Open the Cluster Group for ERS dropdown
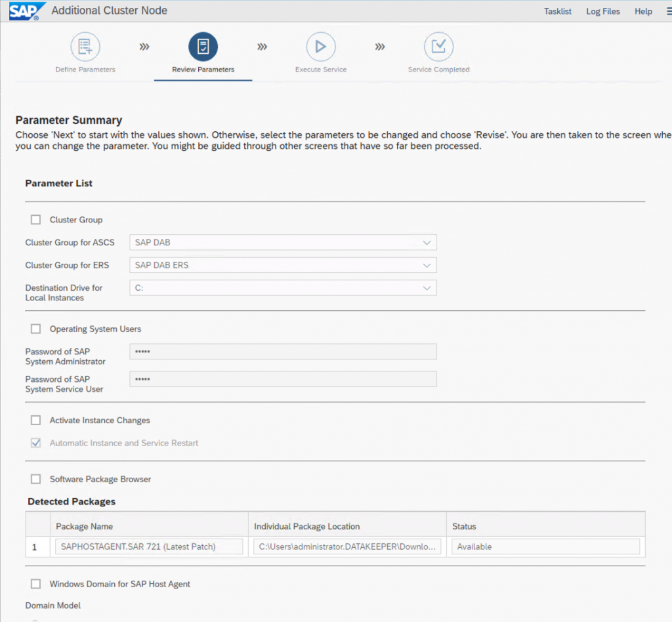The image size is (672, 622). (283, 265)
